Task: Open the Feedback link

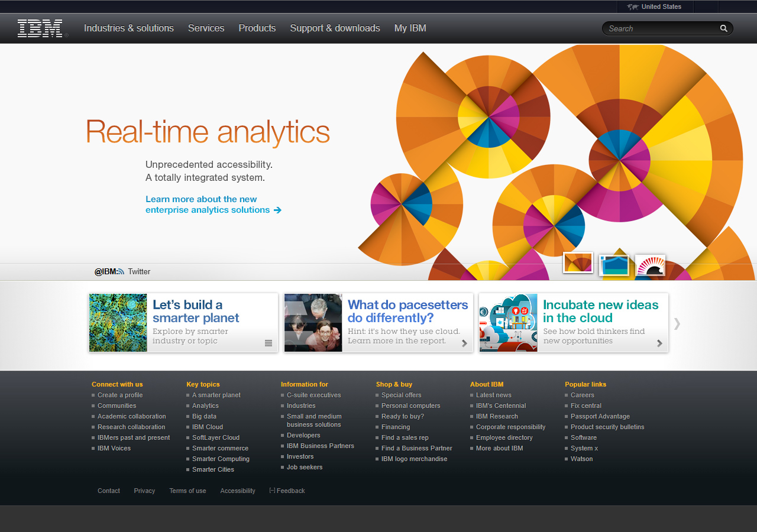Action: (287, 491)
